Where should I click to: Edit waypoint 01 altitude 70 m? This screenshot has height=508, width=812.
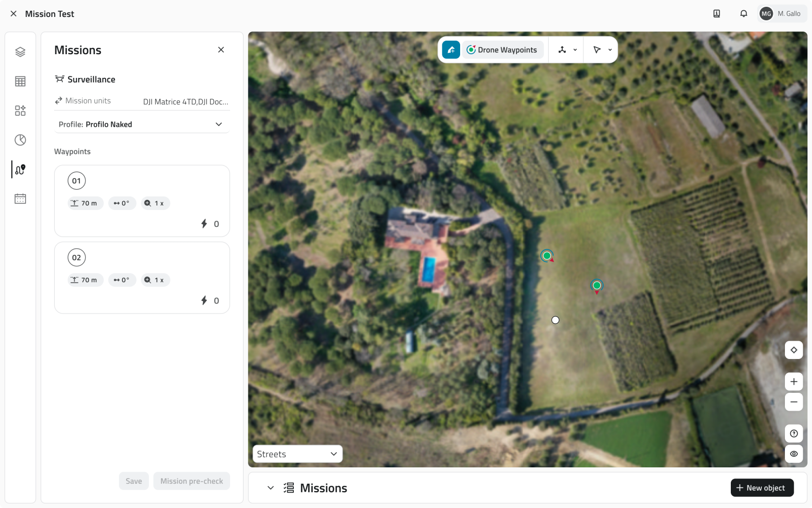click(x=85, y=203)
